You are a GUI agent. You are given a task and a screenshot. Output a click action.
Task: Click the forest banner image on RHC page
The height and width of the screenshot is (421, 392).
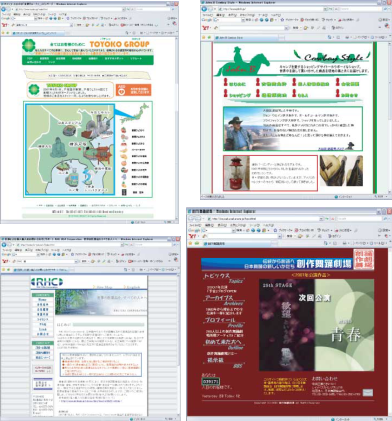(101, 302)
